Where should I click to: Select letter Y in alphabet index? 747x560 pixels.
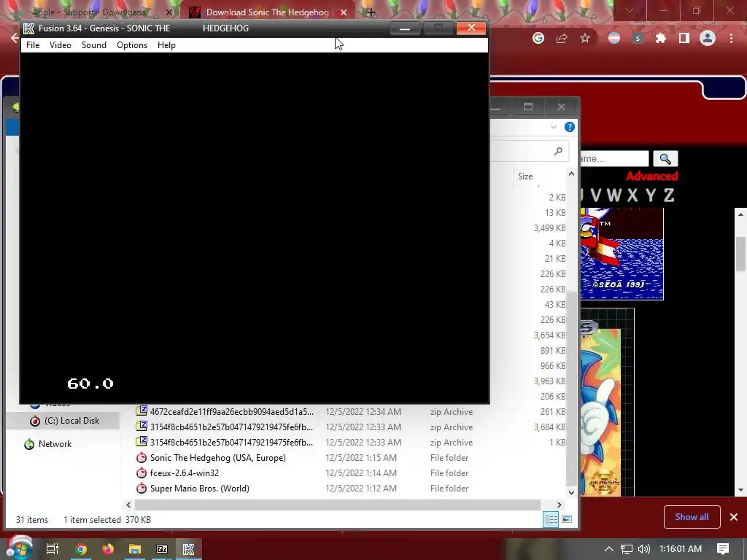[x=651, y=195]
